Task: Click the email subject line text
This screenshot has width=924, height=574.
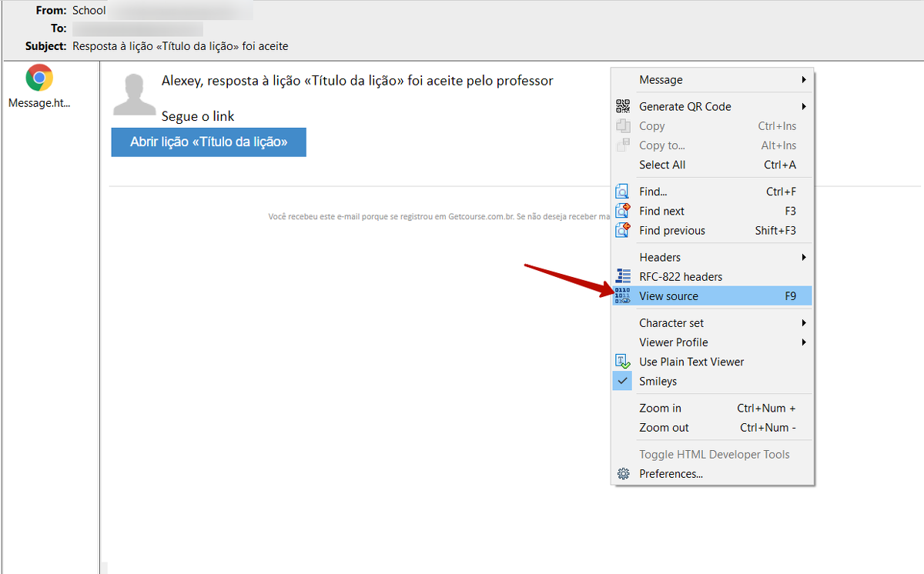Action: (x=180, y=46)
